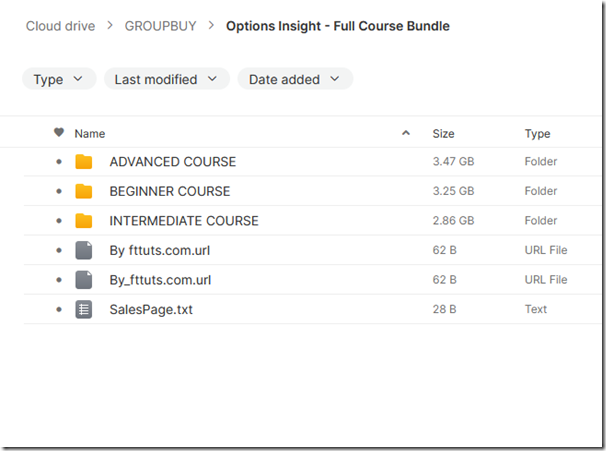Click the sort ascending arrow in the Name column
This screenshot has width=606, height=451.
pos(406,133)
